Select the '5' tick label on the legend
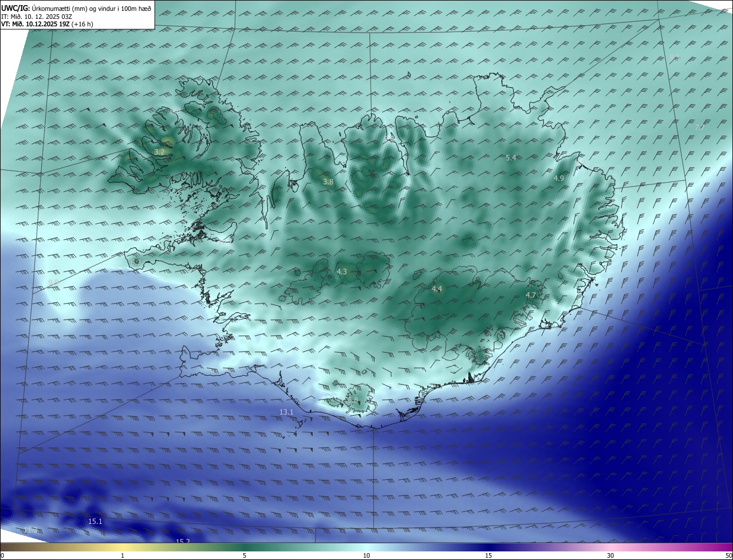Viewport: 733px width, 560px height. pos(245,555)
